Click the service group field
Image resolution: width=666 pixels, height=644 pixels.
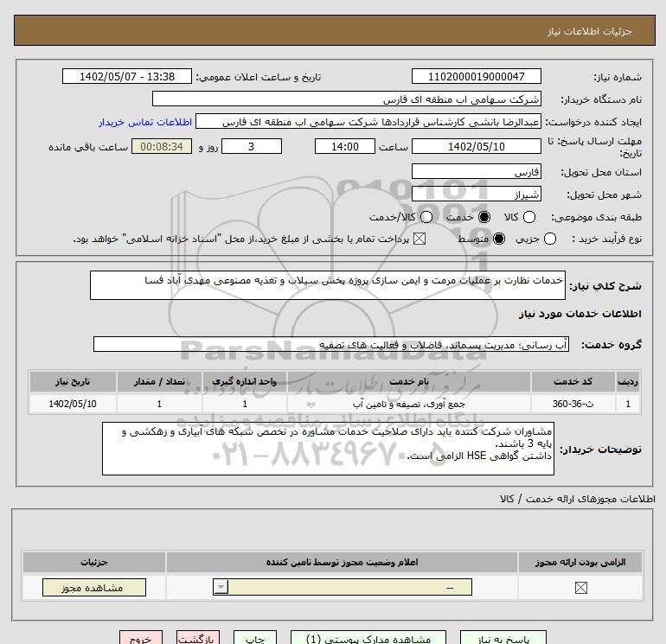(x=331, y=344)
